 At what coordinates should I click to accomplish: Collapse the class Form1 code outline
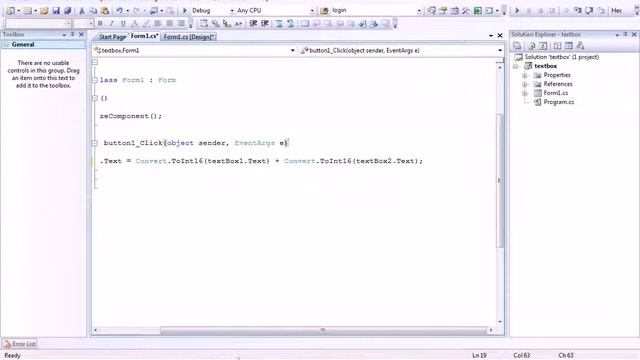tap(95, 80)
